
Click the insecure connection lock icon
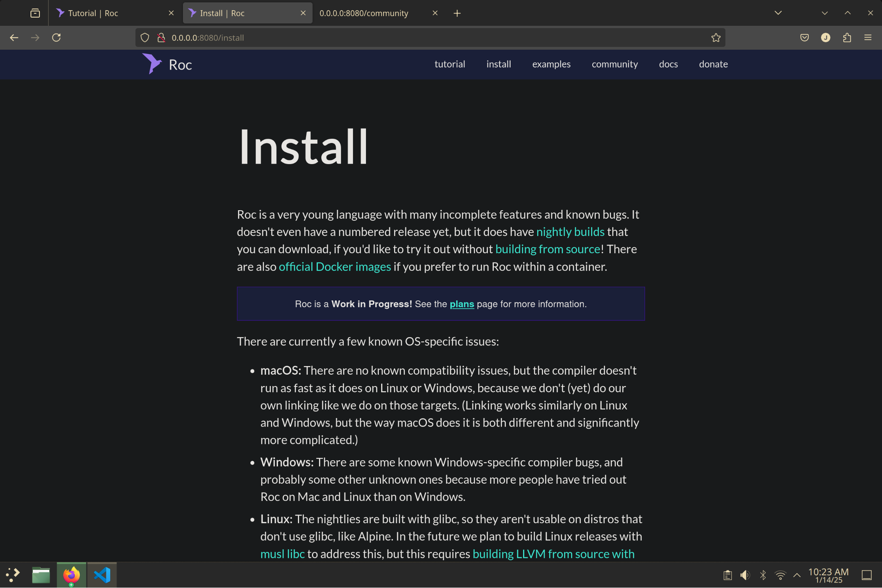tap(161, 38)
